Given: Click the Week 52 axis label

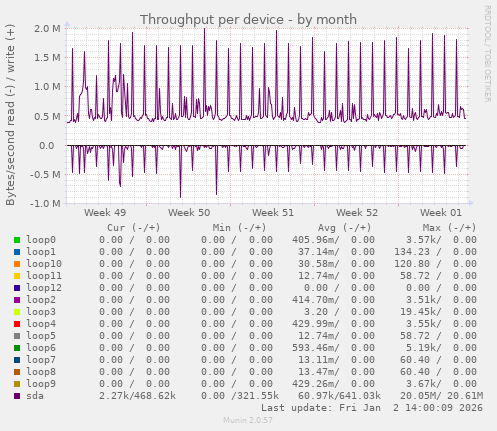Looking at the screenshot, I should pyautogui.click(x=357, y=213).
